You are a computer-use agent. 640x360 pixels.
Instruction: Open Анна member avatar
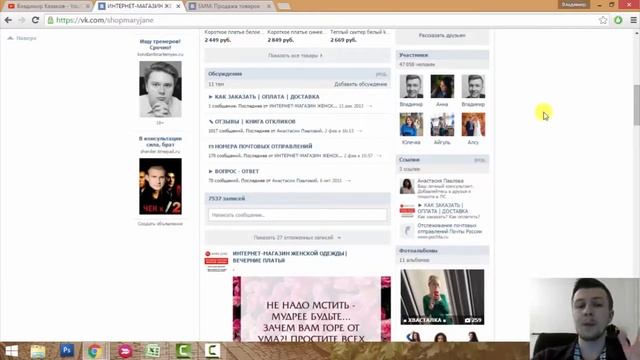(442, 87)
